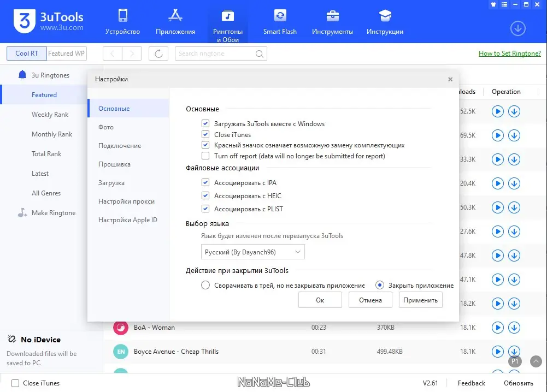Select Сворачивать в трей radio option
Viewport: 547px width, 392px height.
(x=205, y=286)
